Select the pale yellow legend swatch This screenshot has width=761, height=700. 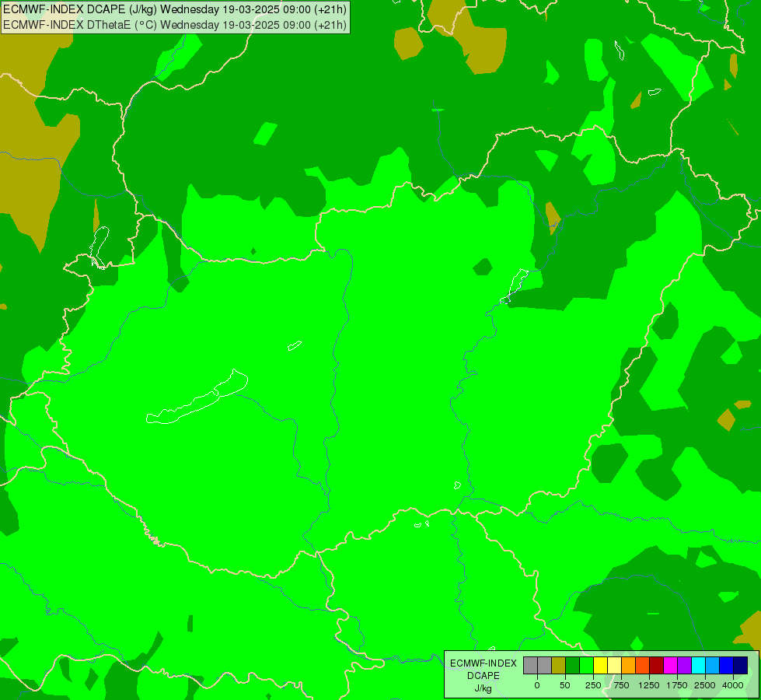click(x=615, y=666)
